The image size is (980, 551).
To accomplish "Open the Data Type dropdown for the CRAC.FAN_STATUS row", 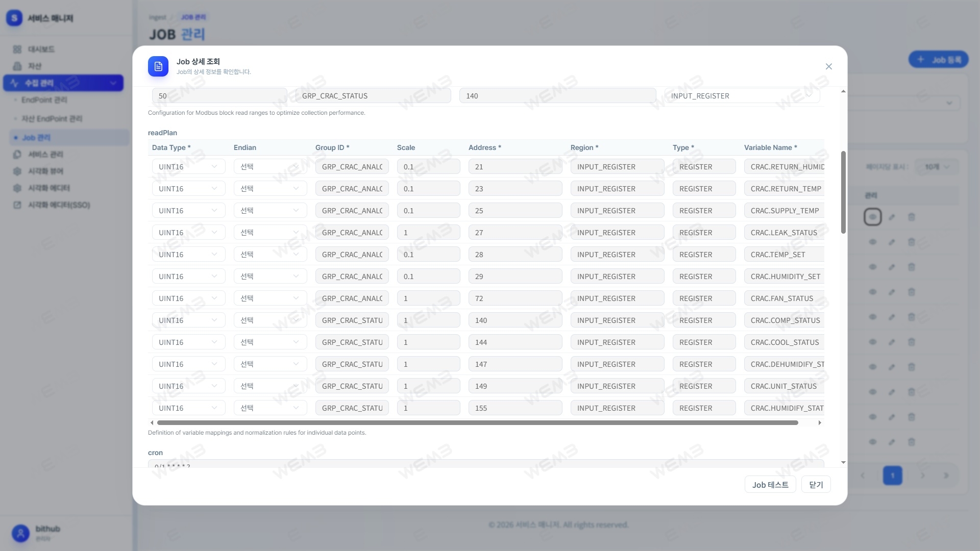I will [x=189, y=298].
